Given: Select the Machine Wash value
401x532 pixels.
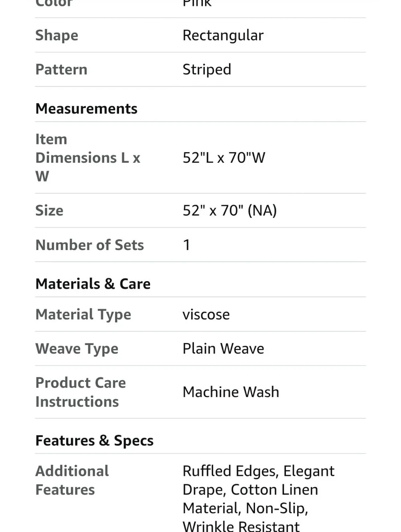Looking at the screenshot, I should (x=231, y=392).
